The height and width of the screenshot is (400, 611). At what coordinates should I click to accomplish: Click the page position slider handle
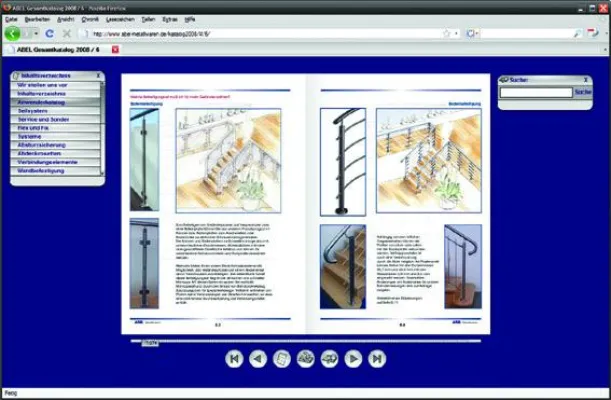coord(150,343)
